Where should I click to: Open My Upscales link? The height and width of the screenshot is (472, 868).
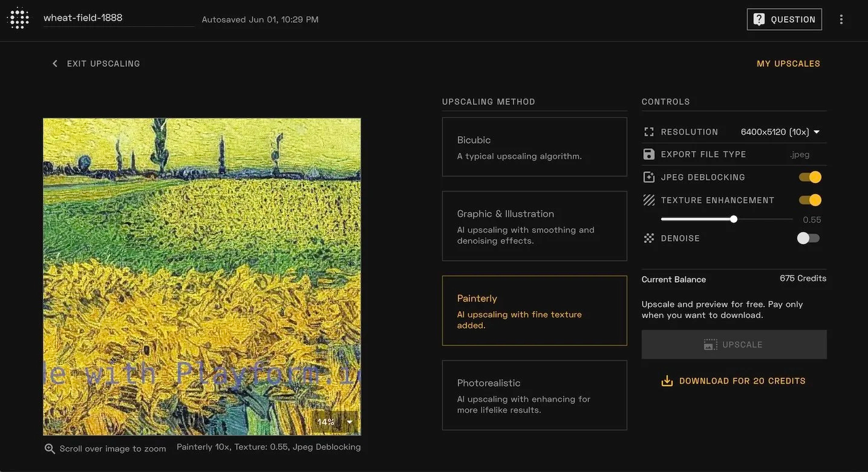click(788, 63)
